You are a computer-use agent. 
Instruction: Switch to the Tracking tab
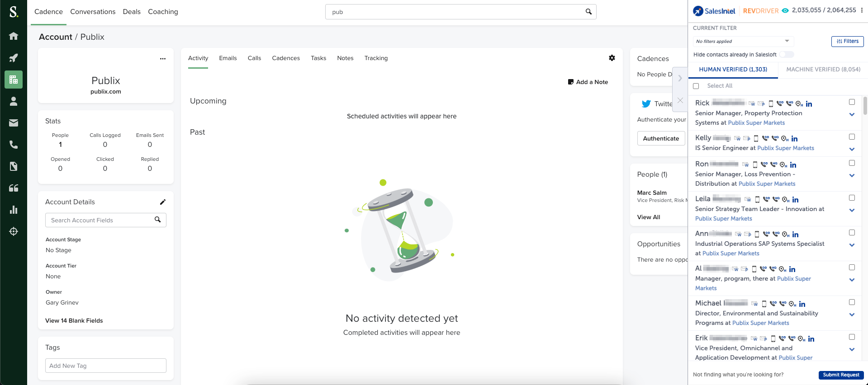point(376,58)
